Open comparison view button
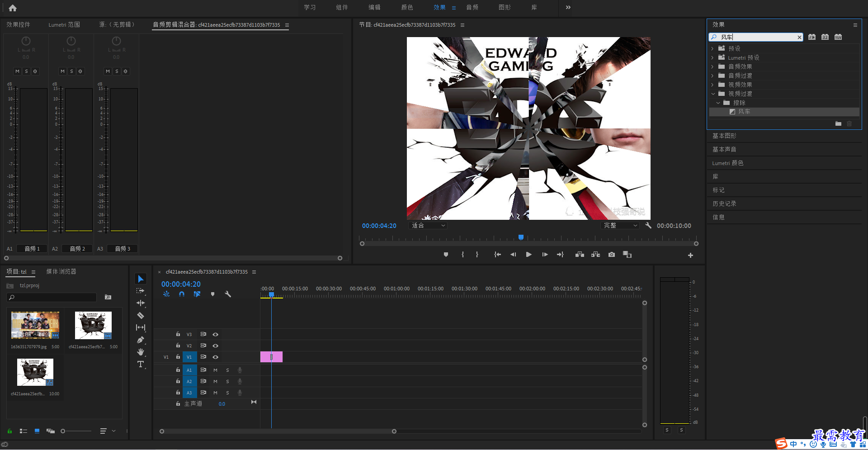Screen dimensions: 868x450 pos(627,255)
